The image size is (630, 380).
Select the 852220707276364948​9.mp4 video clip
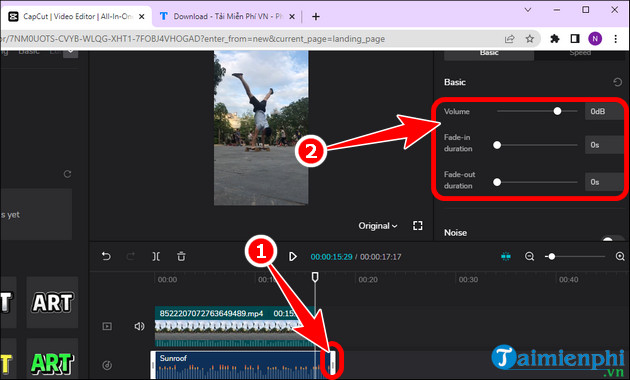235,327
